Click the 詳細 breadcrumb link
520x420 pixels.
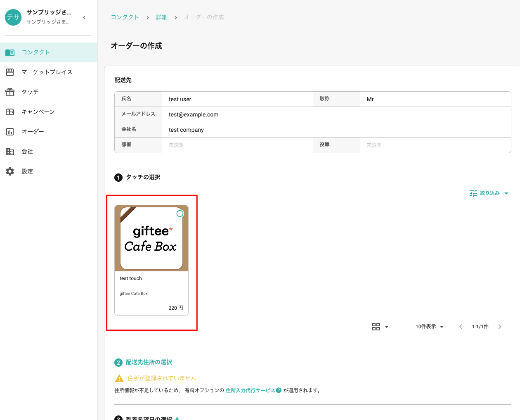162,17
